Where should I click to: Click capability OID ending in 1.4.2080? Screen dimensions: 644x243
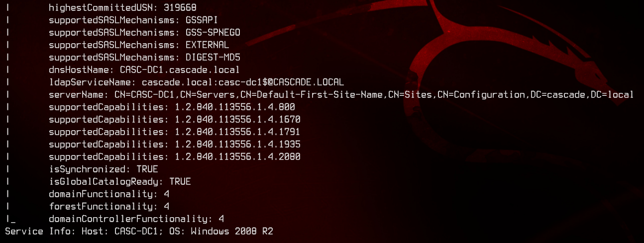[x=237, y=157]
